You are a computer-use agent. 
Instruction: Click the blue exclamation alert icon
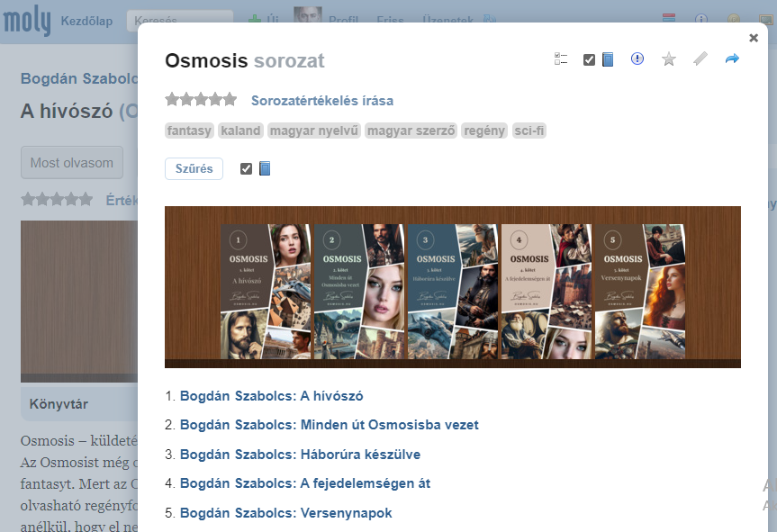click(x=637, y=59)
